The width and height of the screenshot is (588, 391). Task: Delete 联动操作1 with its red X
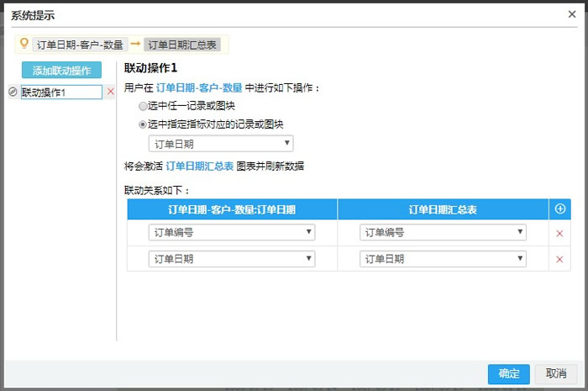110,92
